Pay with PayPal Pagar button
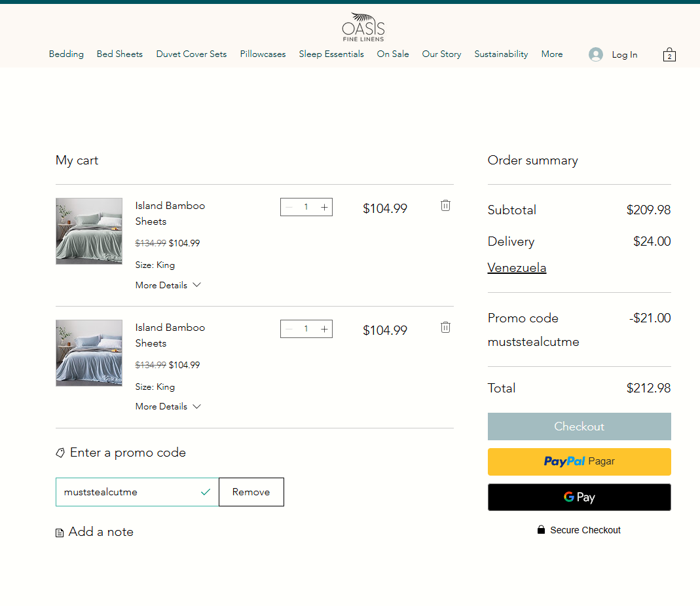The width and height of the screenshot is (700, 606). [x=579, y=462]
